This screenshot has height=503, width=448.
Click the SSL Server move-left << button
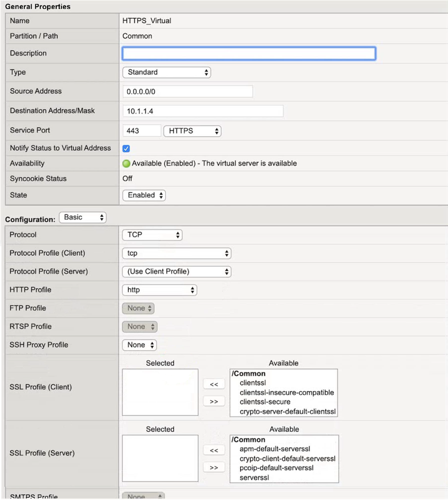click(x=214, y=450)
